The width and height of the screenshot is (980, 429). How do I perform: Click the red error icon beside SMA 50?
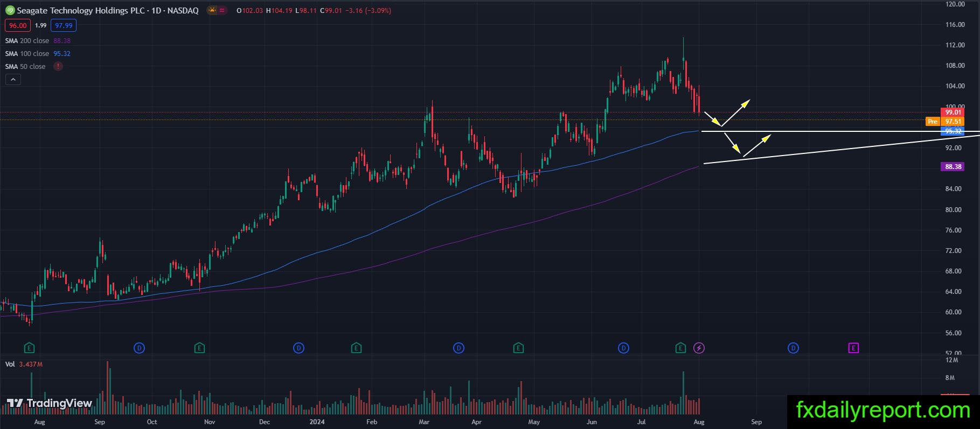(x=58, y=66)
